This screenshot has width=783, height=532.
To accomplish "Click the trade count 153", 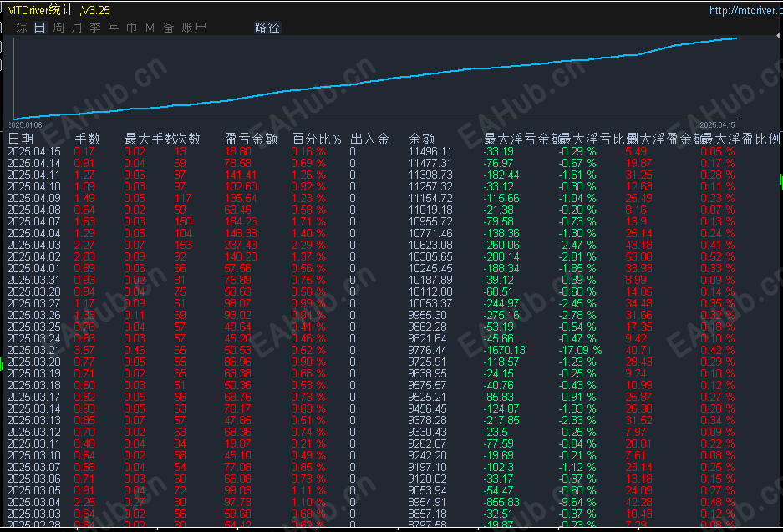I will coord(183,245).
